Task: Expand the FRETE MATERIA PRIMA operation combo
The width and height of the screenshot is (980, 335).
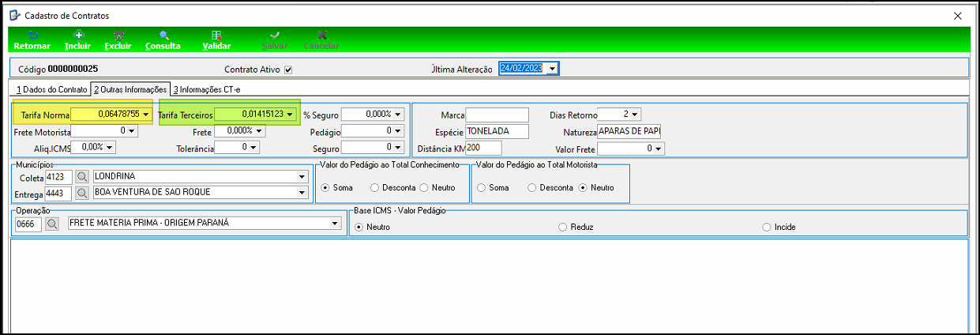Action: click(x=333, y=224)
